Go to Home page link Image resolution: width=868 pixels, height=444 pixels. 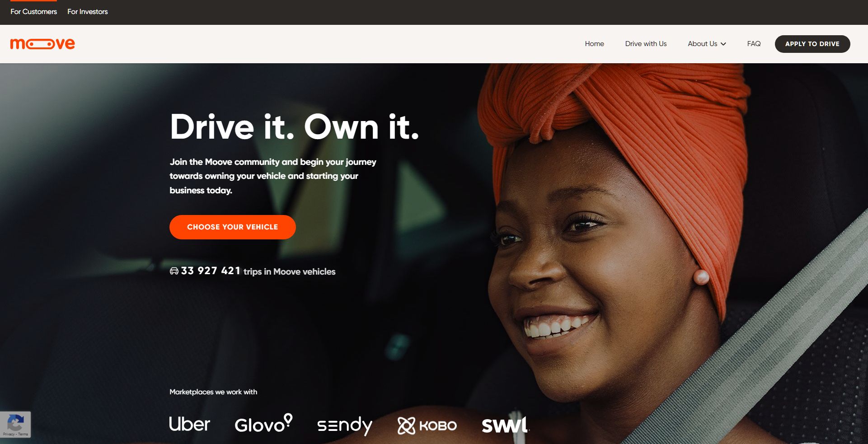tap(594, 44)
